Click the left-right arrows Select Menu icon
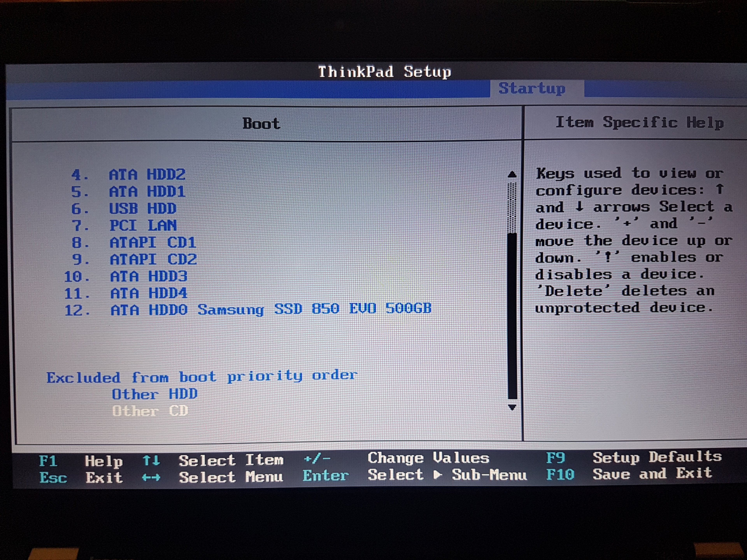 click(151, 477)
